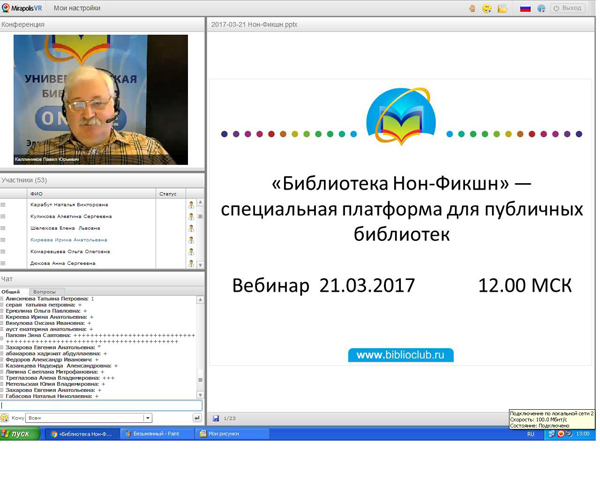Click the RU language indicator in tray
600x480 pixels.
(530, 434)
